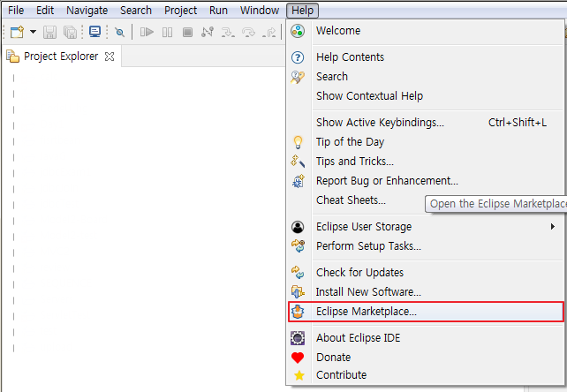Choose Check for Updates
The width and height of the screenshot is (567, 392).
point(426,273)
